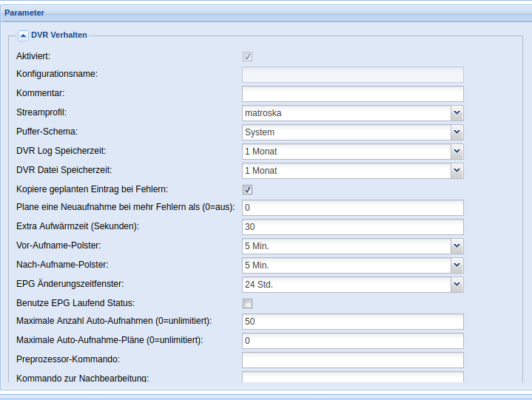Click the Maximale Auto-Aufnahme-Pläne field
Viewport: 532px width, 400px height.
coord(352,341)
